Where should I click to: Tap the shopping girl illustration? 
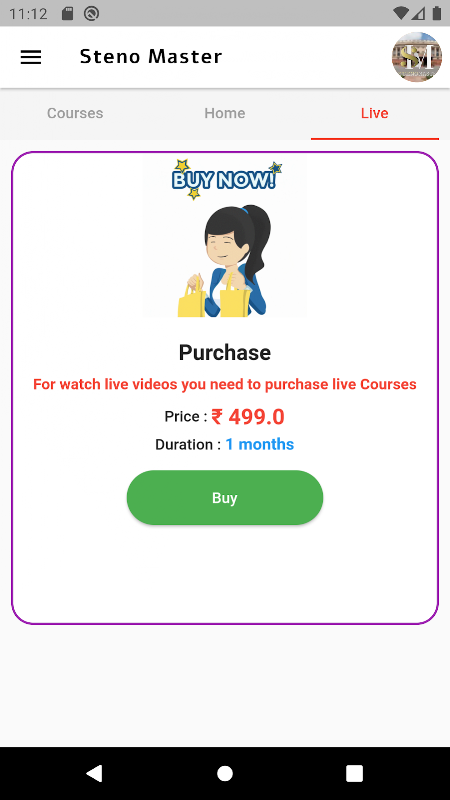click(225, 261)
